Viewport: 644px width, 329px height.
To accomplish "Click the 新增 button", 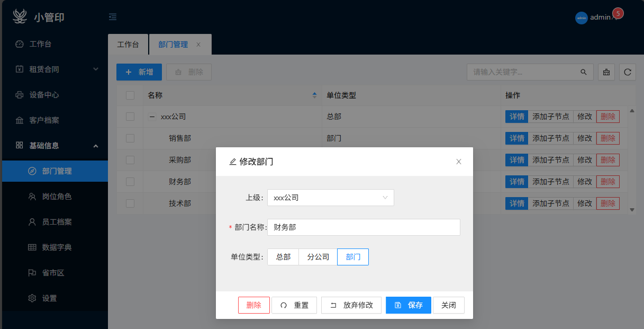I will pyautogui.click(x=139, y=72).
